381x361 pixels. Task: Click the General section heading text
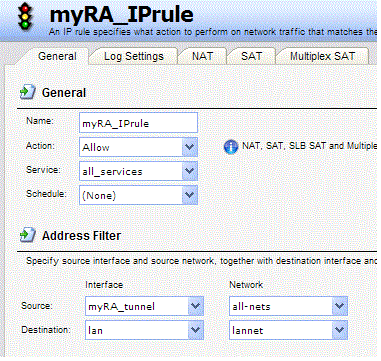(64, 93)
